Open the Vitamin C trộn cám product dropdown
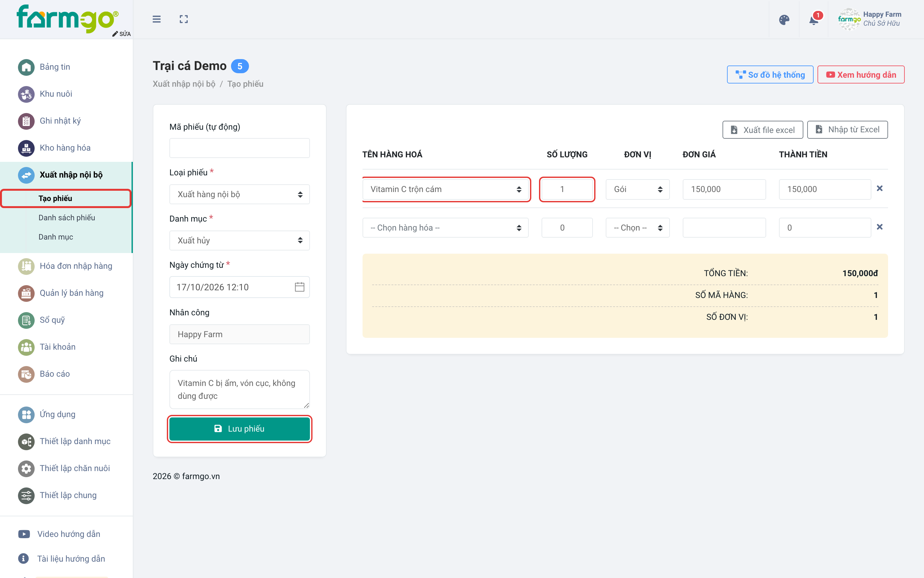924x578 pixels. tap(446, 189)
